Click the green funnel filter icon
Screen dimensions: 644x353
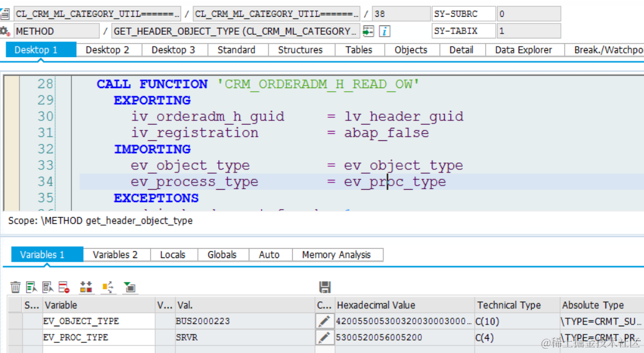click(x=130, y=287)
